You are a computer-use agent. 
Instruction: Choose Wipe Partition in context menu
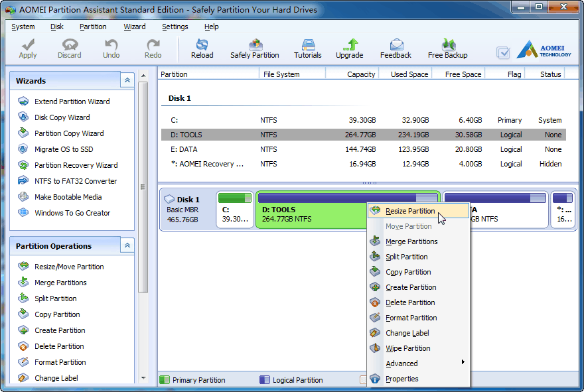418,348
